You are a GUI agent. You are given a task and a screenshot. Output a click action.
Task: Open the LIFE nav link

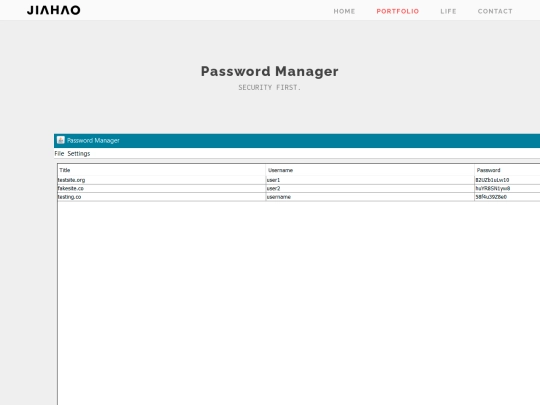(448, 11)
